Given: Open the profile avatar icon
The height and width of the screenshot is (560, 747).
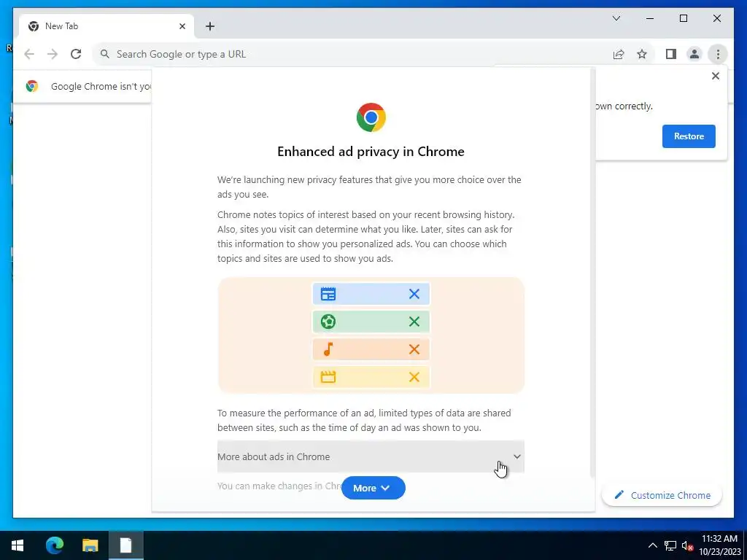Looking at the screenshot, I should coord(694,54).
